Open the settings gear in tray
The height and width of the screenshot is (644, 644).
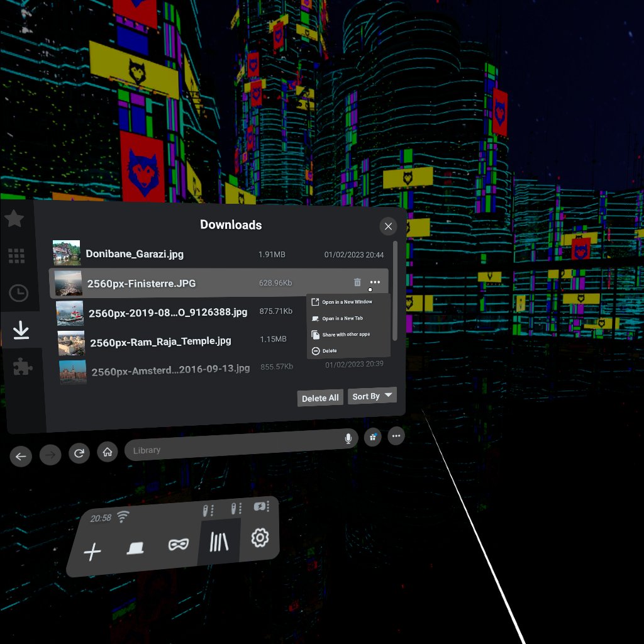(260, 538)
